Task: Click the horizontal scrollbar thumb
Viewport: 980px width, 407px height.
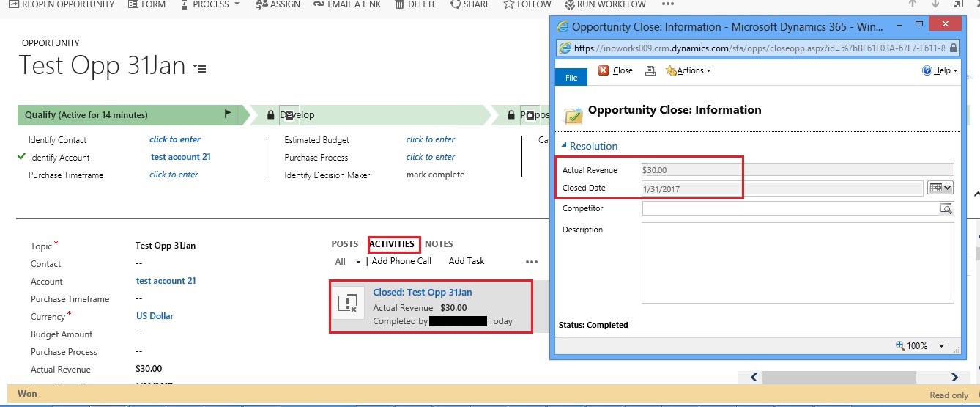Action: coord(839,377)
